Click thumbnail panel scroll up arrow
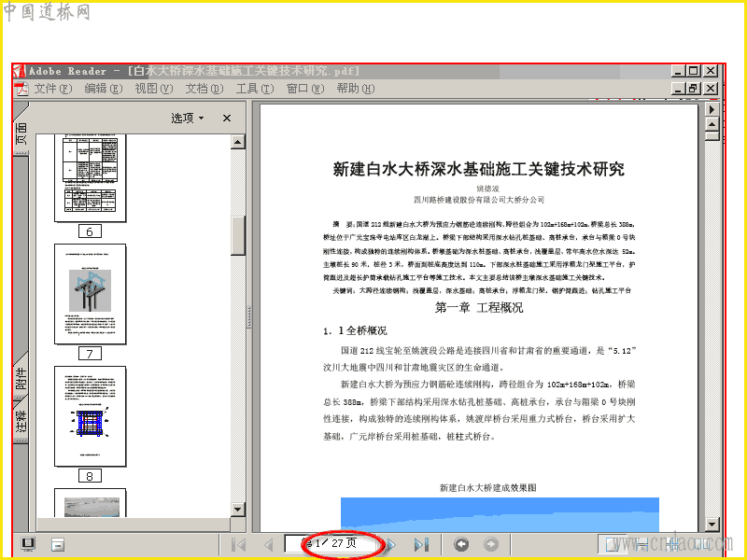The height and width of the screenshot is (560, 747). click(x=238, y=142)
